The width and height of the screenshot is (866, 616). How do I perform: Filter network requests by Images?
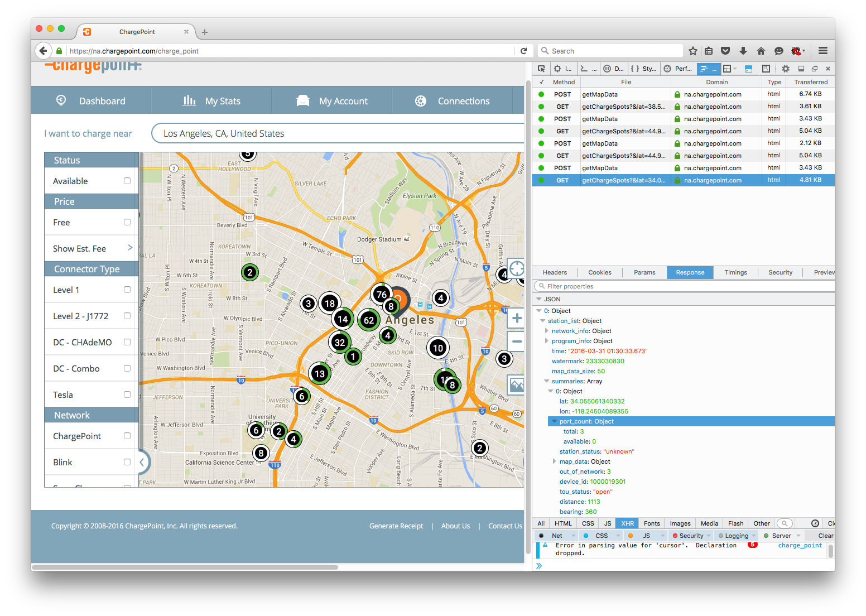click(x=680, y=523)
